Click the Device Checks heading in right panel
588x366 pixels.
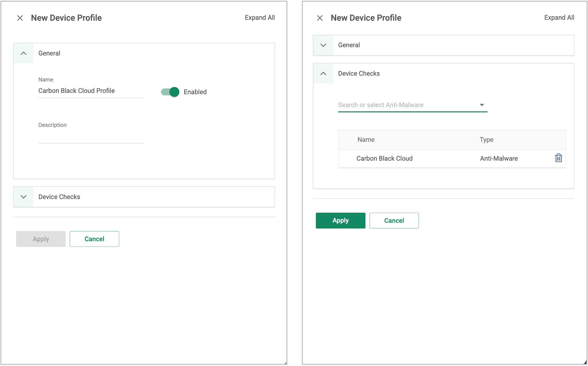(359, 73)
